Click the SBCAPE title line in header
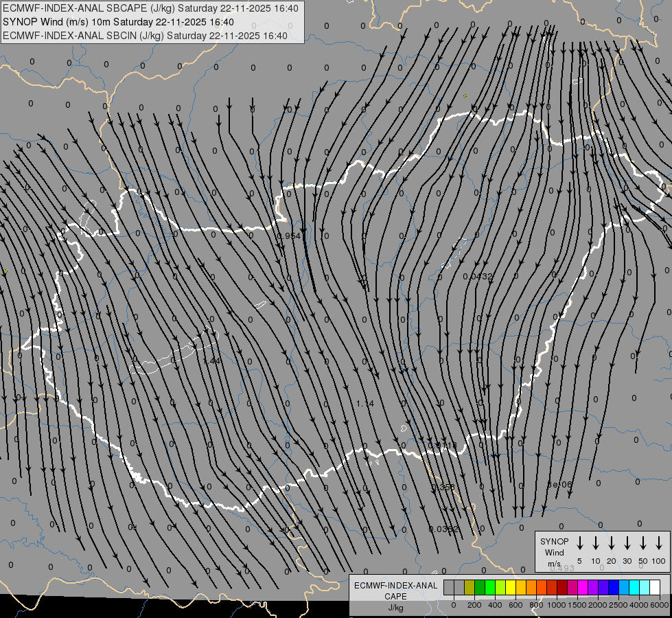672x618 pixels. point(150,8)
